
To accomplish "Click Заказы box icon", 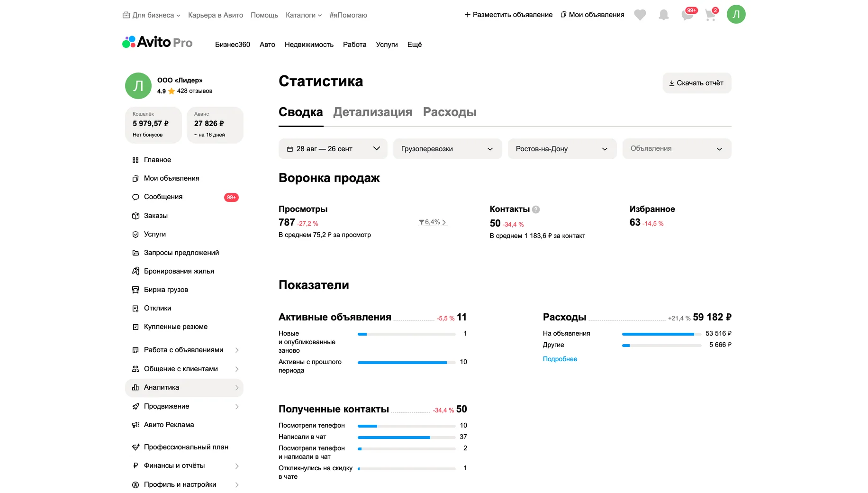I will (136, 216).
